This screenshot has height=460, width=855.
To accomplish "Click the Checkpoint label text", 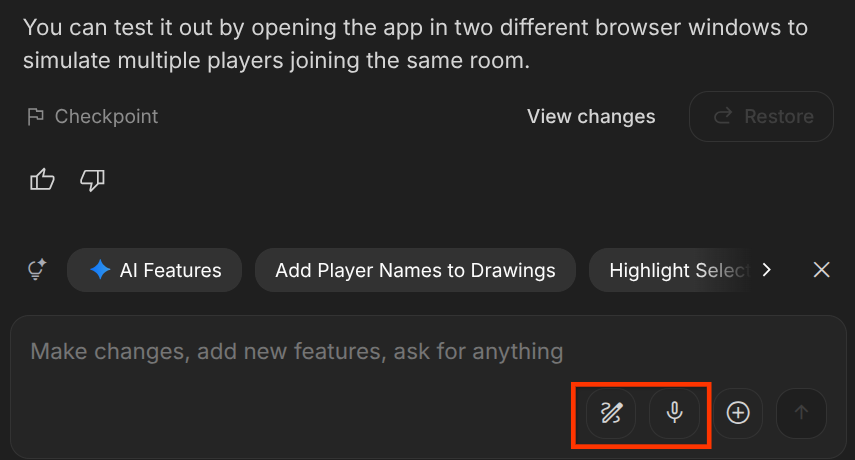I will pos(106,117).
